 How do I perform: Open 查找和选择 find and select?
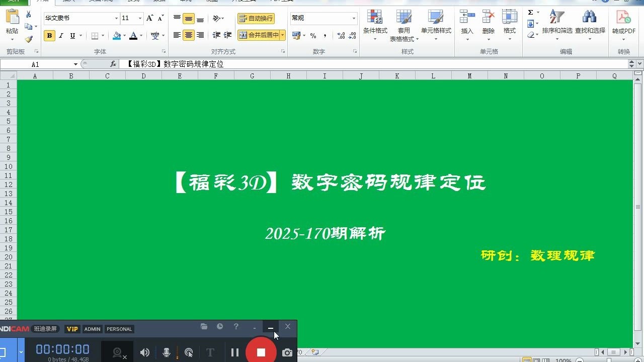590,23
